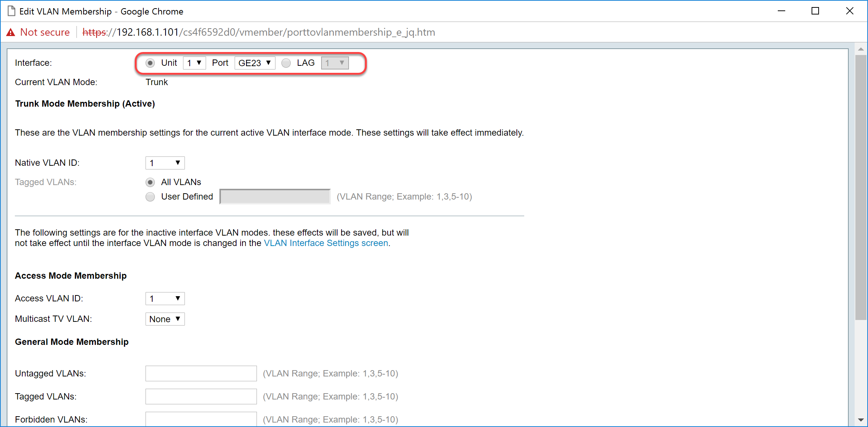Click the scrollbar up arrow
The image size is (868, 427).
click(861, 49)
